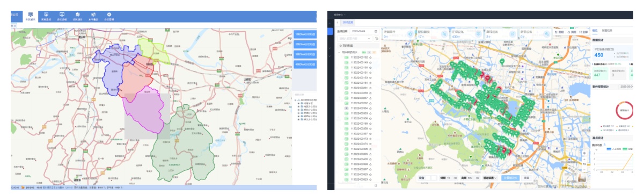The image size is (644, 194).
Task: Toggle star for device 113022400523
Action: [370, 179]
